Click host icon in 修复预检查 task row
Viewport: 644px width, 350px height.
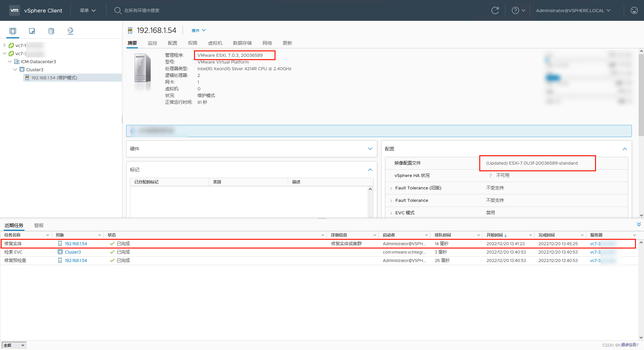60,260
